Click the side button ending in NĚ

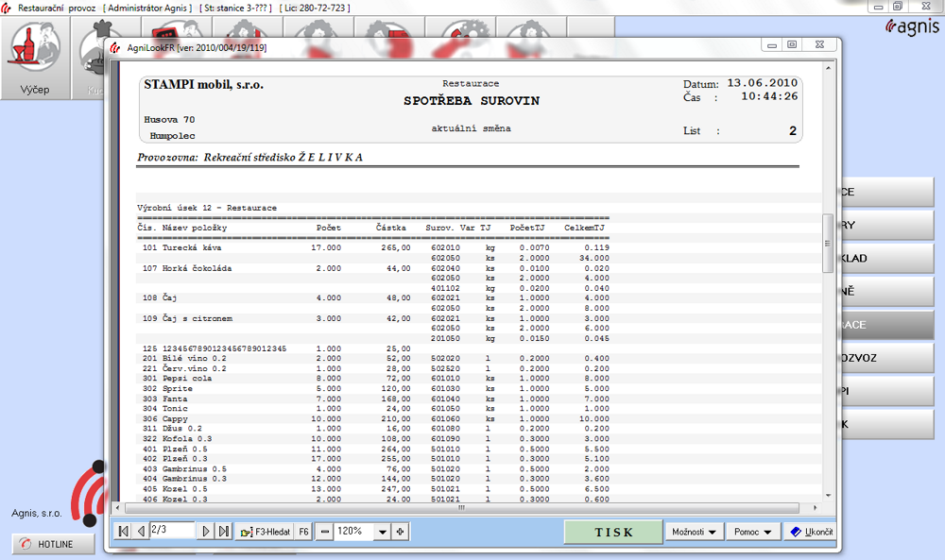[x=887, y=292]
